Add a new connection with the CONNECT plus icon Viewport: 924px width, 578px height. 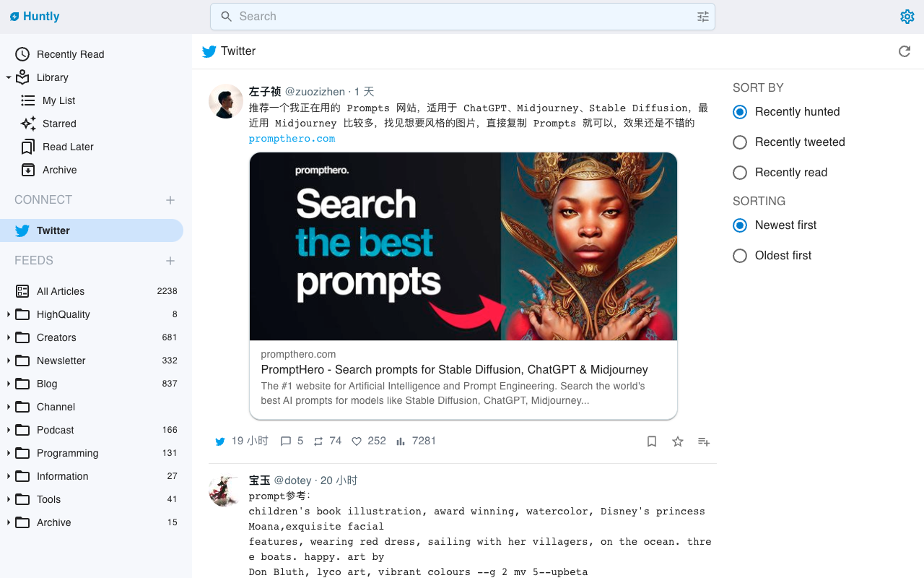click(170, 200)
